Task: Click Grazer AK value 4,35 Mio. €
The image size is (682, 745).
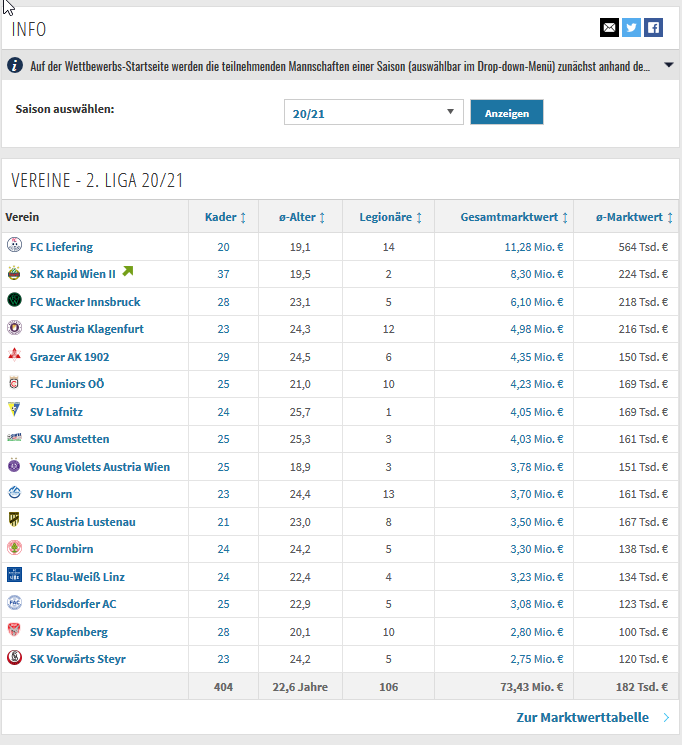Action: (x=537, y=357)
